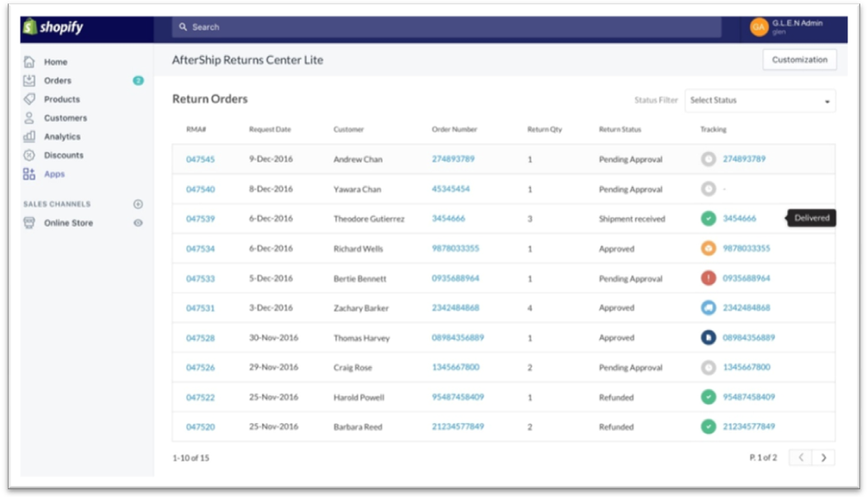Click delivered check icon for Theodore Gutierrez
Image resolution: width=868 pixels, height=497 pixels.
click(708, 219)
